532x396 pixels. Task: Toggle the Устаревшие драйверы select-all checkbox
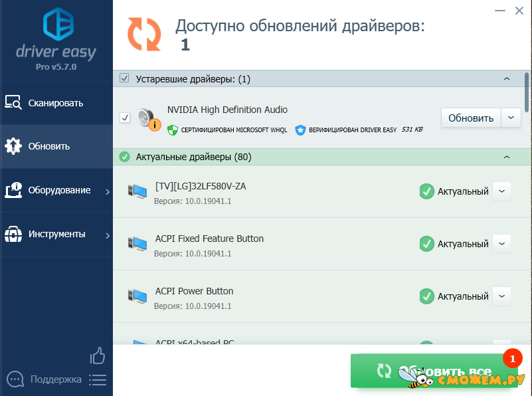click(124, 78)
